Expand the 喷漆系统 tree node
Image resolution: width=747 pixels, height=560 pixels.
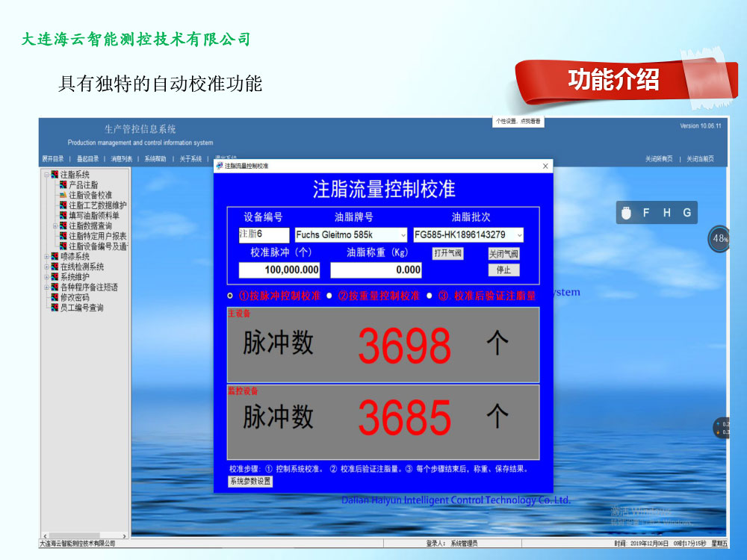46,256
